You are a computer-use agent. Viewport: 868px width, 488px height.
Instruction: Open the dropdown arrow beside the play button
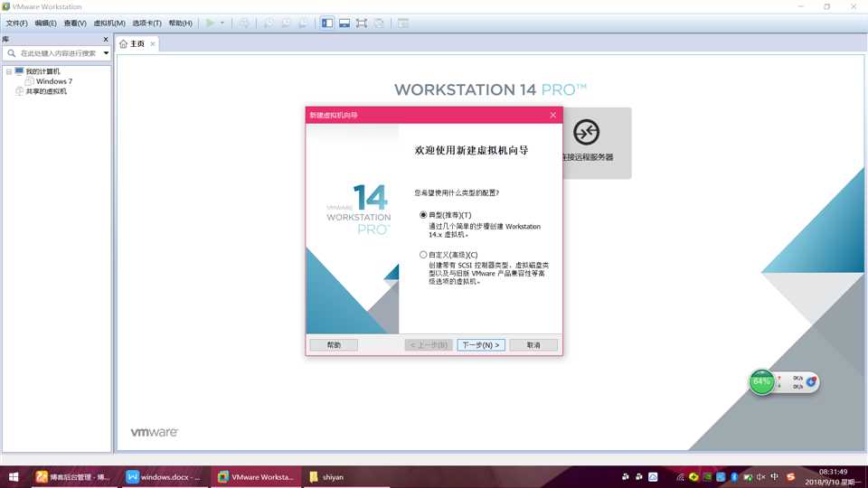222,23
